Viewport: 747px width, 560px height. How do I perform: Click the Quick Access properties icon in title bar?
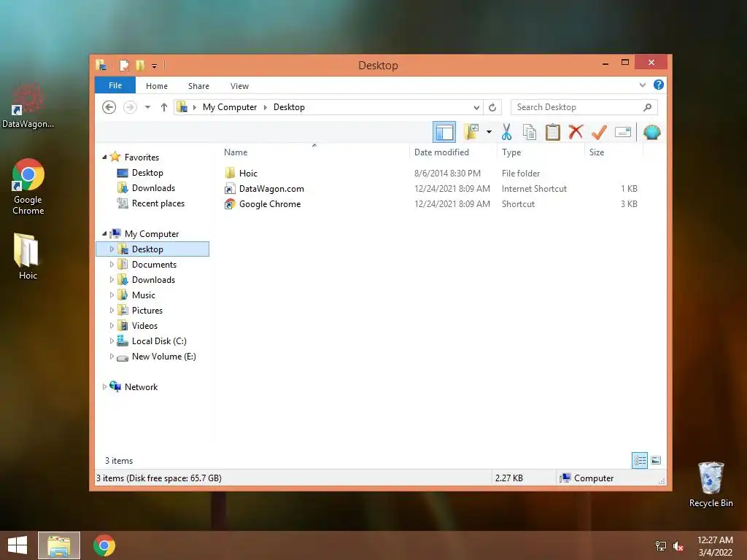coord(124,65)
